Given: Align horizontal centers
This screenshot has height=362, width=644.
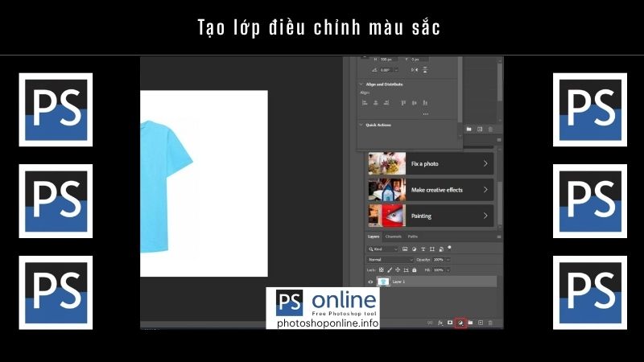Looking at the screenshot, I should [375, 103].
